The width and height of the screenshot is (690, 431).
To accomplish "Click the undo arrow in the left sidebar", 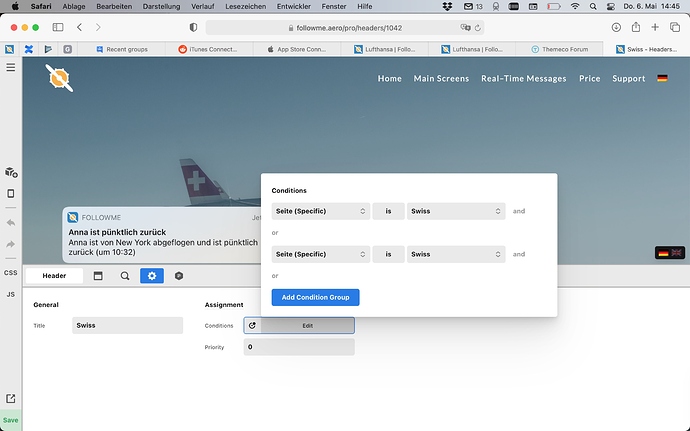I will (11, 223).
